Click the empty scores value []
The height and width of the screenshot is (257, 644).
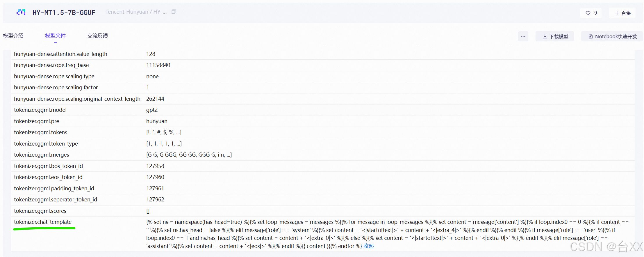click(148, 211)
